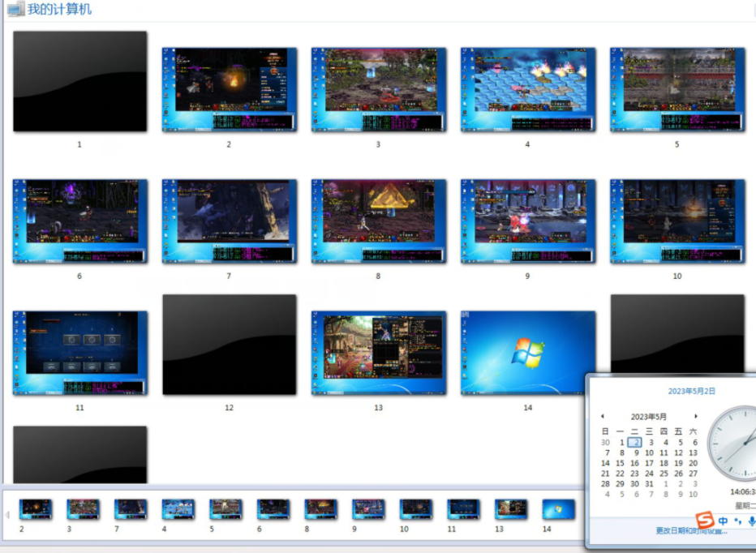Choose screen 5 in the main grid

[677, 89]
